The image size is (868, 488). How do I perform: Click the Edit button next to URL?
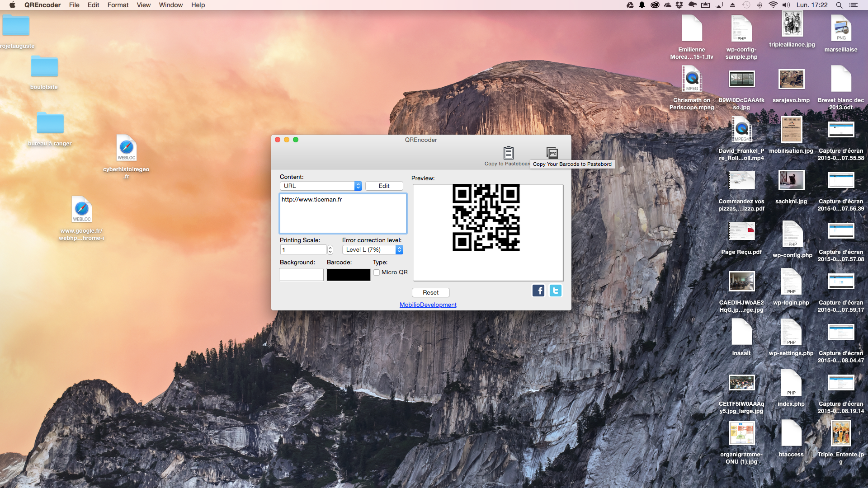click(384, 186)
